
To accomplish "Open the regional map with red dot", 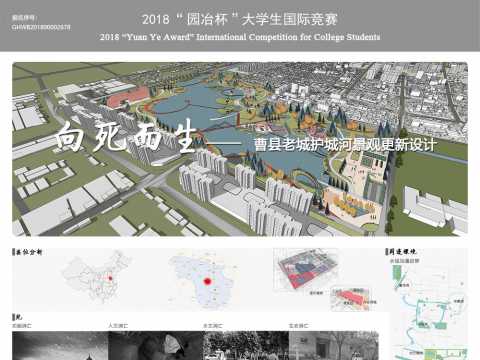I will 203,281.
